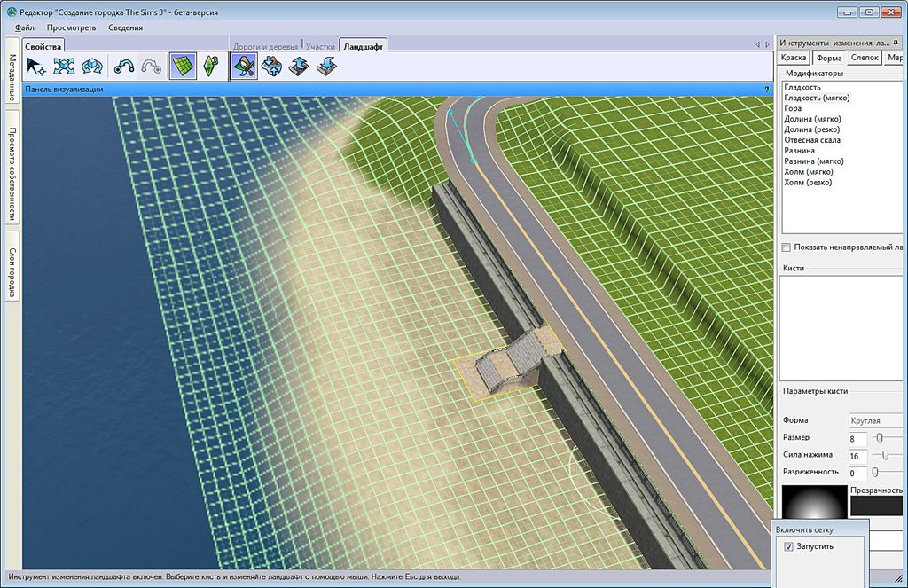908x588 pixels.
Task: Switch to the 'Краска' tab
Action: coord(794,58)
